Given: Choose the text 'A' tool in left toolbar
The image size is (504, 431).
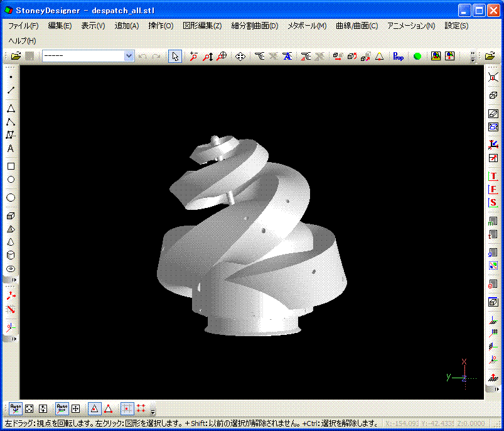Looking at the screenshot, I should point(11,149).
